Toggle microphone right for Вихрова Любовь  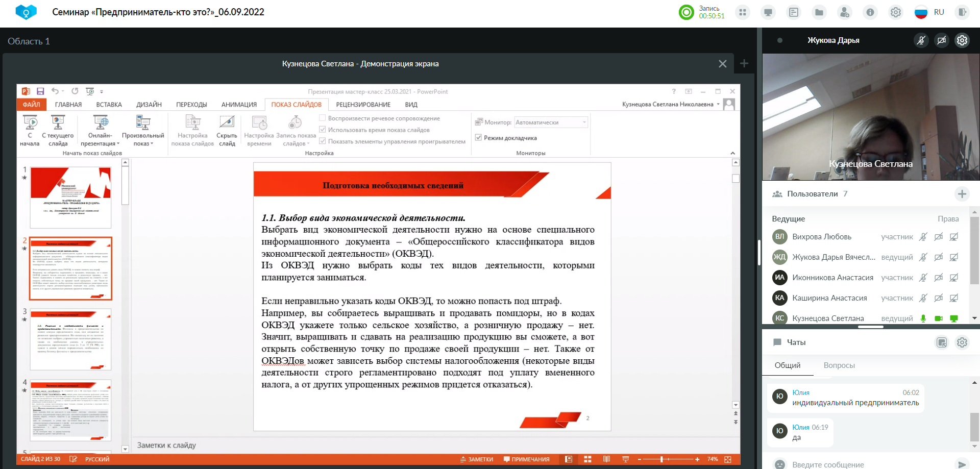pyautogui.click(x=923, y=237)
